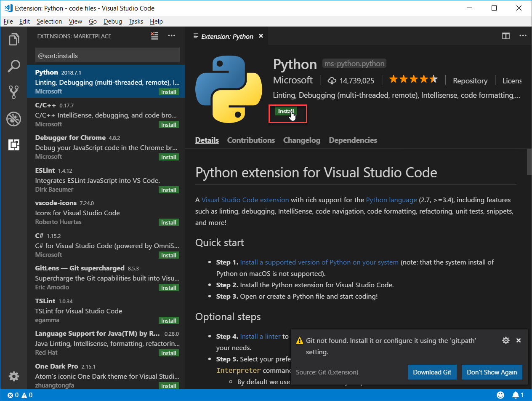Close the Git not found notification
The height and width of the screenshot is (401, 532).
(x=519, y=340)
